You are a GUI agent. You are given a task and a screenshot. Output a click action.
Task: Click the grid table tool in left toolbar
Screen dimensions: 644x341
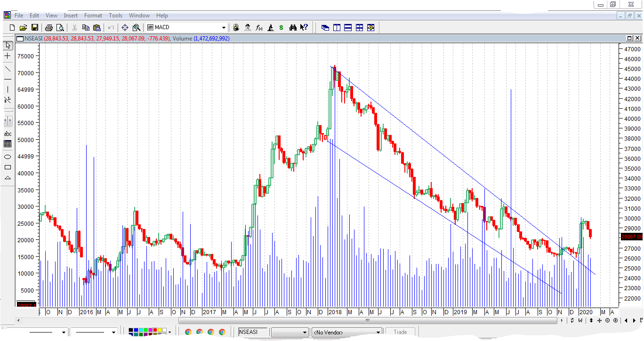click(8, 144)
